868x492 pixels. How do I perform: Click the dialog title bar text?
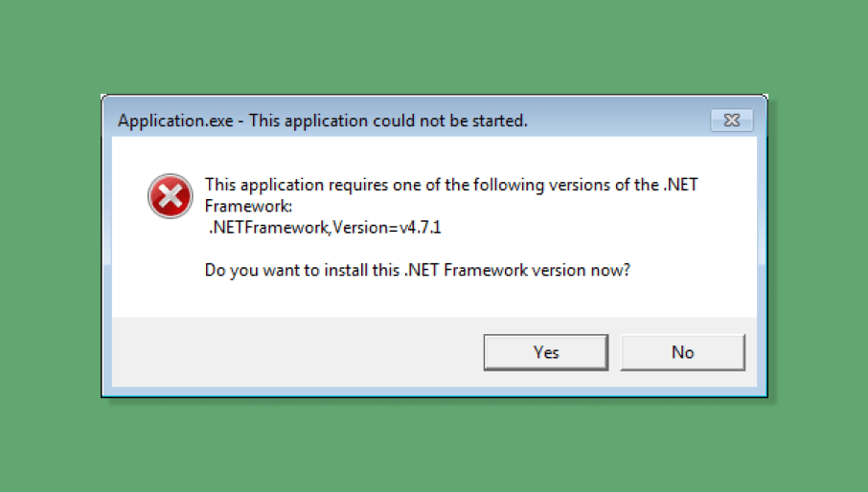click(x=322, y=122)
